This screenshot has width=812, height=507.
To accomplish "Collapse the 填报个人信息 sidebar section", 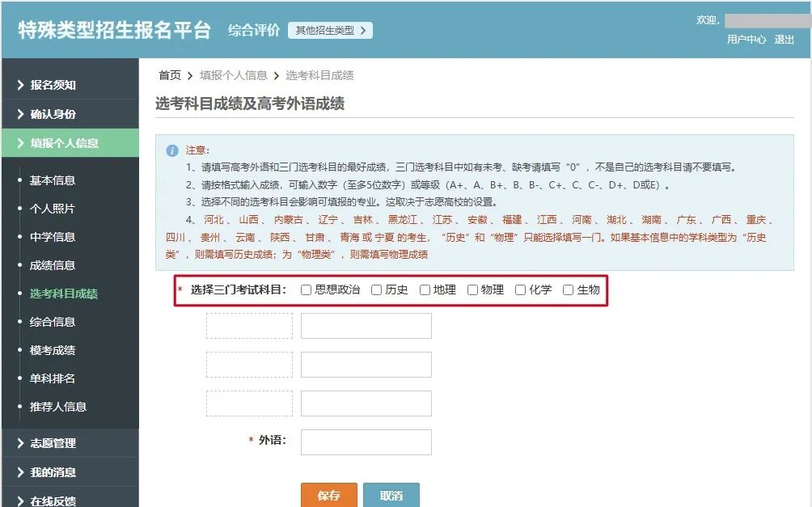I will [x=70, y=143].
